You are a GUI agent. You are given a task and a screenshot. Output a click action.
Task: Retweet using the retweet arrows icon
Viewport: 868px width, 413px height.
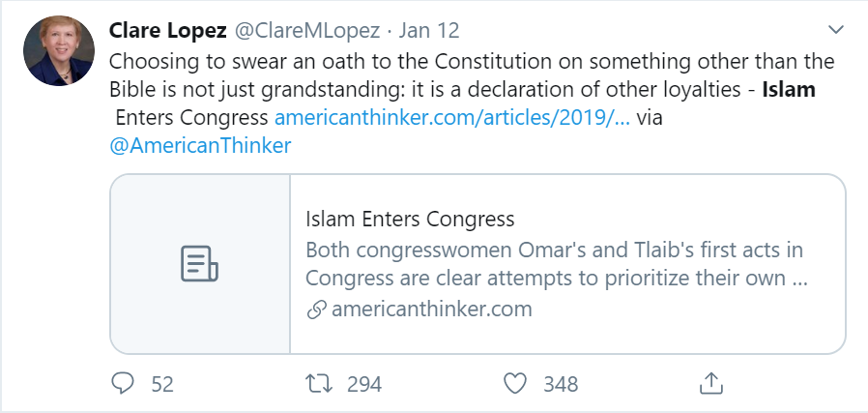coord(318,384)
